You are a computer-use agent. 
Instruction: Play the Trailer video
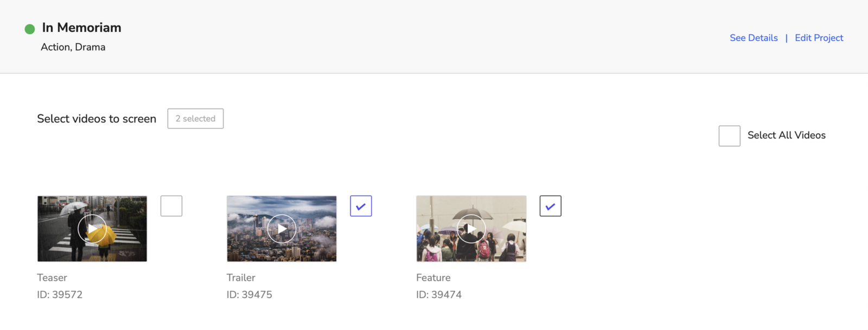tap(282, 229)
